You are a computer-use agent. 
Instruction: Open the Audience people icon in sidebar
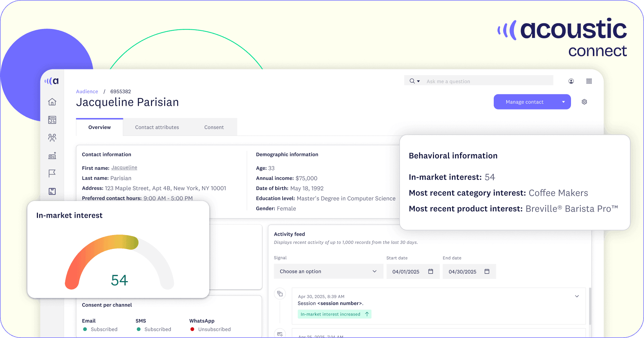tap(52, 138)
